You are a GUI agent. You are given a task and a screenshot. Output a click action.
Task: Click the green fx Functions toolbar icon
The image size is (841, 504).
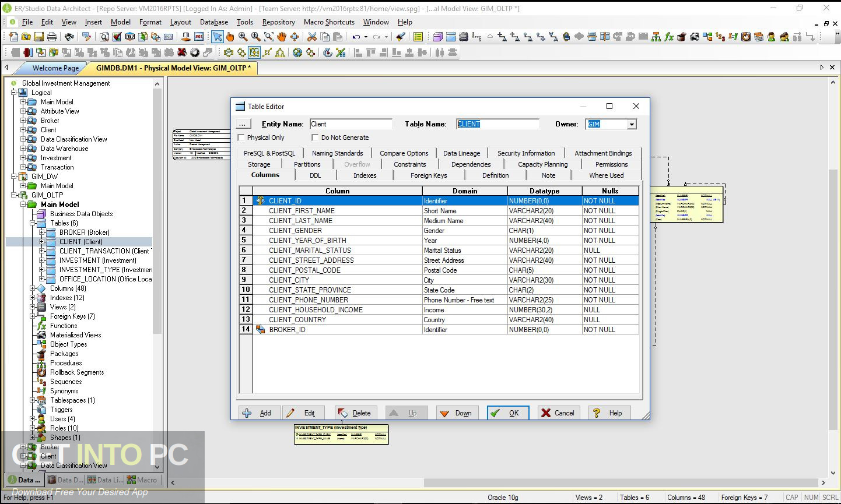tap(669, 37)
